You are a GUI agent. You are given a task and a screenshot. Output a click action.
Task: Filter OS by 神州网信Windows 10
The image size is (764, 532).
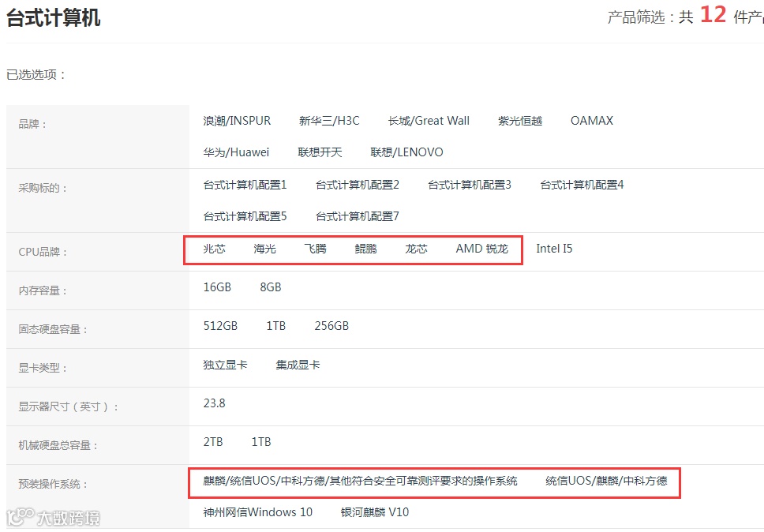click(258, 512)
